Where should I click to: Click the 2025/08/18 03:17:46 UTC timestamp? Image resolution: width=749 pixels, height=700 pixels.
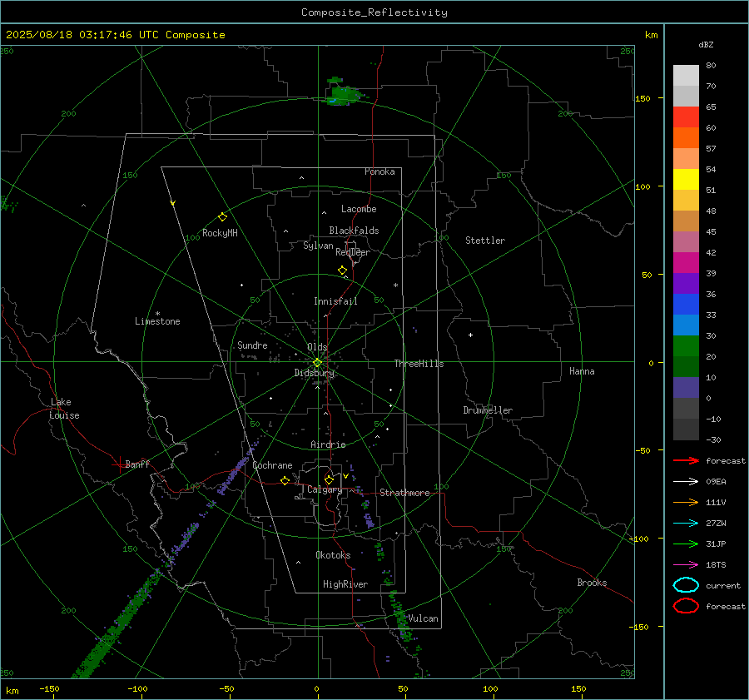pos(115,35)
